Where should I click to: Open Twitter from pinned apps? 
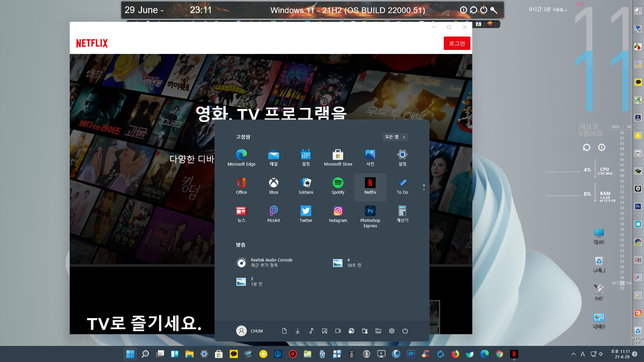coord(306,214)
